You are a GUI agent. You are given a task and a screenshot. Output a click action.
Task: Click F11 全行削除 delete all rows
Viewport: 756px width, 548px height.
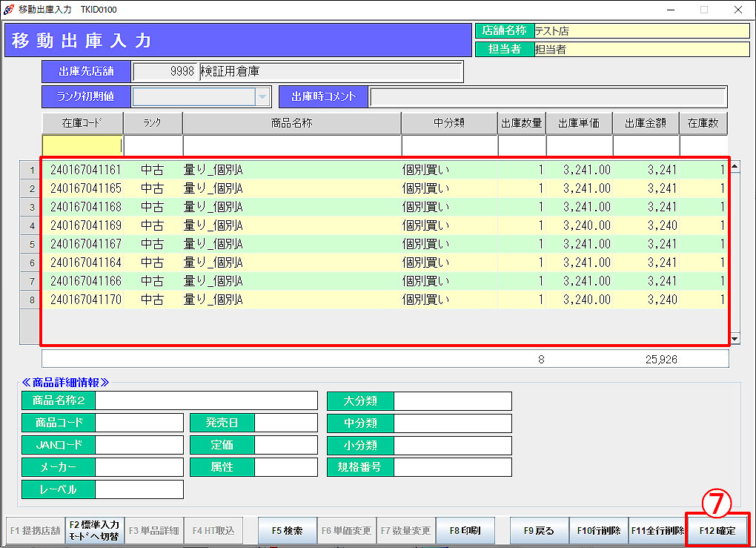[x=657, y=531]
